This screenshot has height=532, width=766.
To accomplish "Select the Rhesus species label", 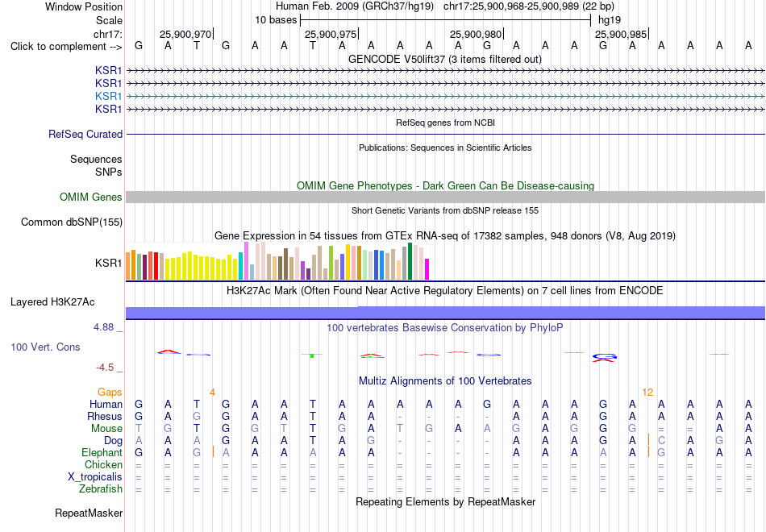I will tap(105, 416).
